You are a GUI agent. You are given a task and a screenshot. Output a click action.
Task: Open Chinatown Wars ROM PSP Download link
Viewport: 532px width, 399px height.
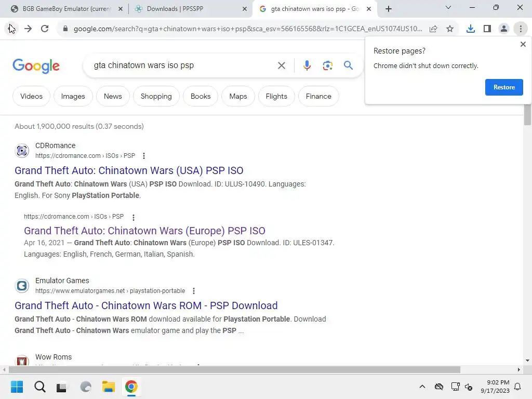click(146, 305)
